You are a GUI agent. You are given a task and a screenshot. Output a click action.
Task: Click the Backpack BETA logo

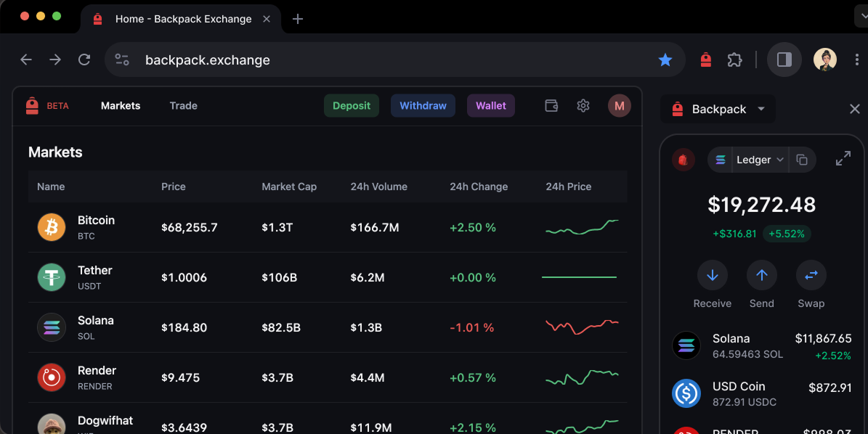48,106
